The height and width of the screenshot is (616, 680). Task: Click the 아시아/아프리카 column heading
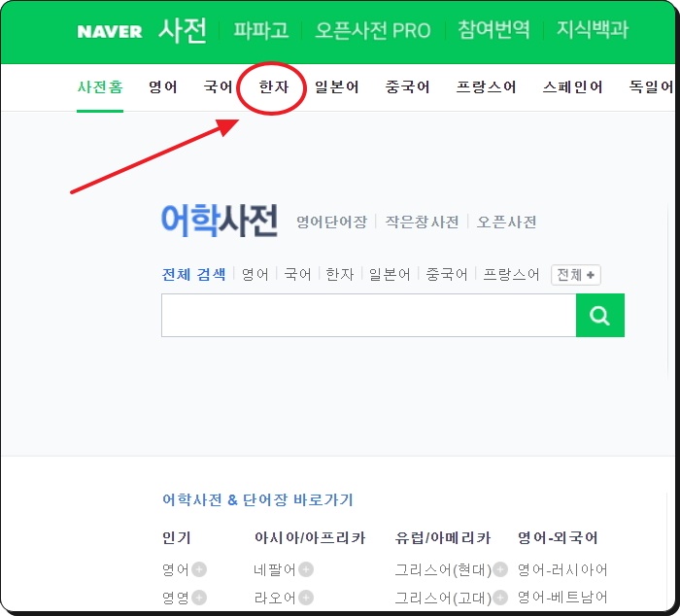[310, 538]
